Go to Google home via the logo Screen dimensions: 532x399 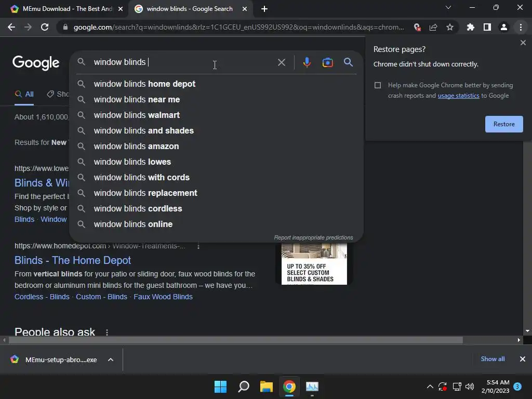(x=36, y=63)
